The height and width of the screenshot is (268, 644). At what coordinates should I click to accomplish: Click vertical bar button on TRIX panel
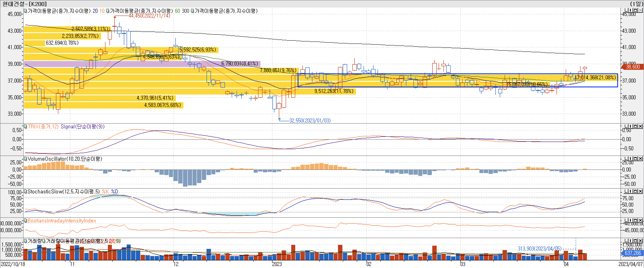pos(630,126)
